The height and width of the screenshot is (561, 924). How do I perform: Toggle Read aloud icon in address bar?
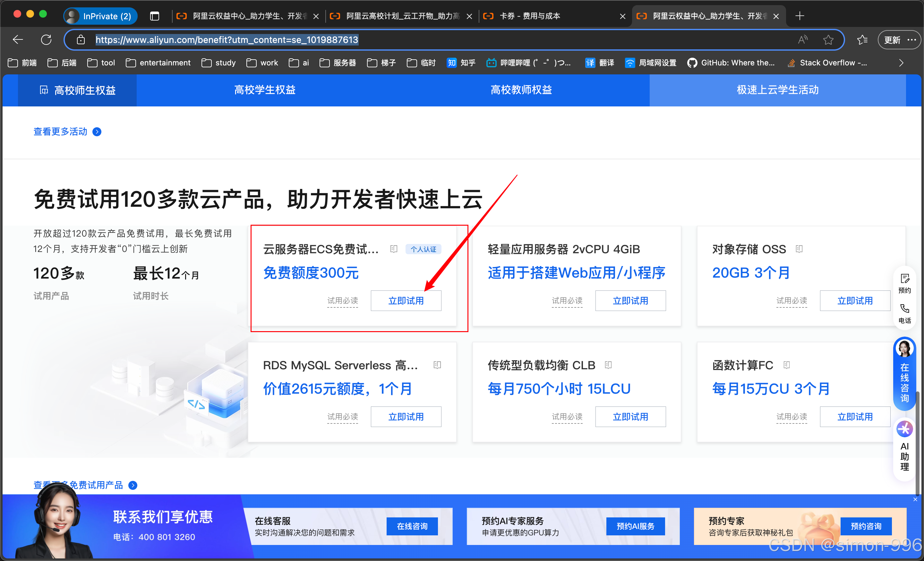[x=802, y=40]
